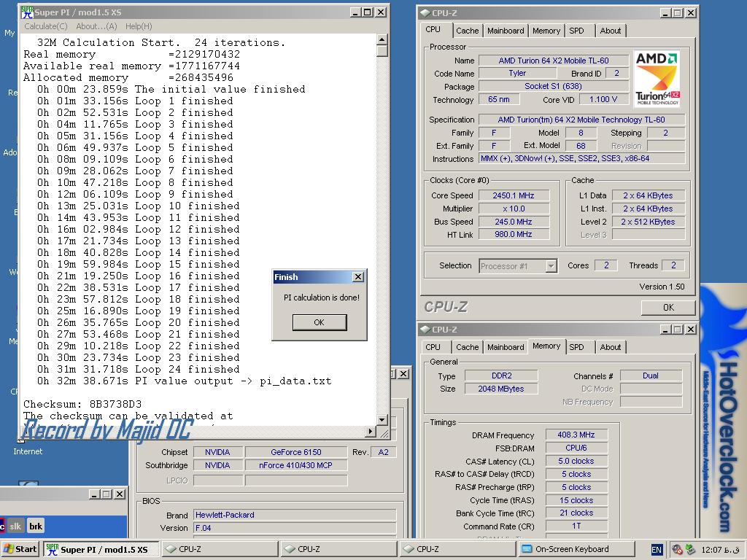Click the red shield tray icon
Viewport: 747px width, 560px height.
point(676,550)
